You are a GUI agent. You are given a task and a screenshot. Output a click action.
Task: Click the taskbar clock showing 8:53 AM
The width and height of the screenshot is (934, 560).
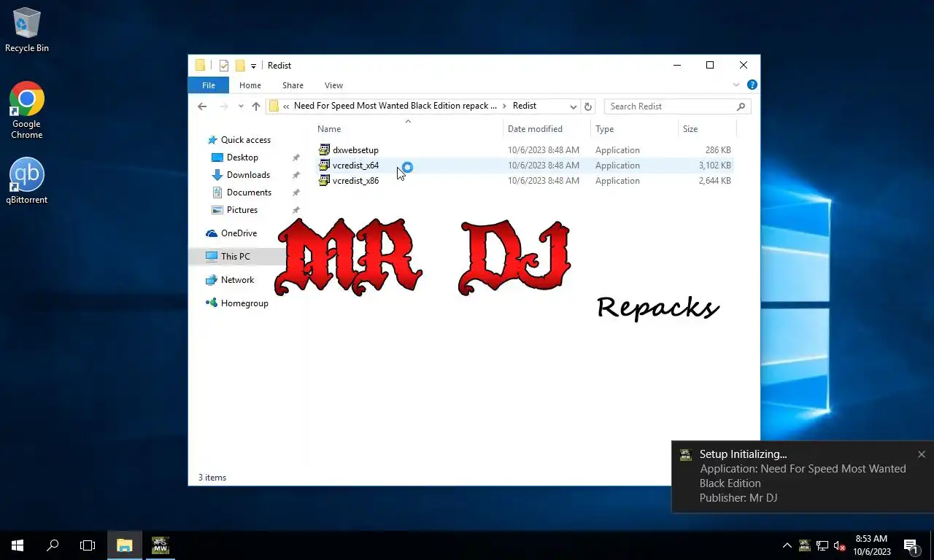coord(871,545)
